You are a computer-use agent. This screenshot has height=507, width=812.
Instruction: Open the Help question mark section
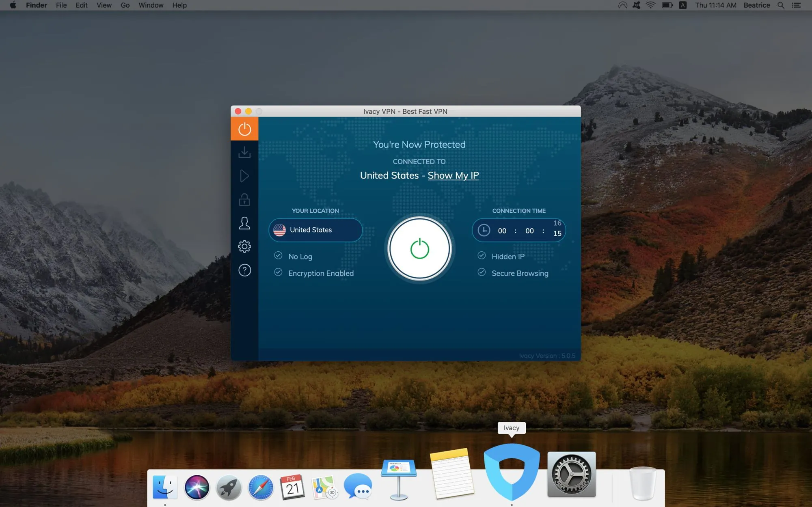244,270
